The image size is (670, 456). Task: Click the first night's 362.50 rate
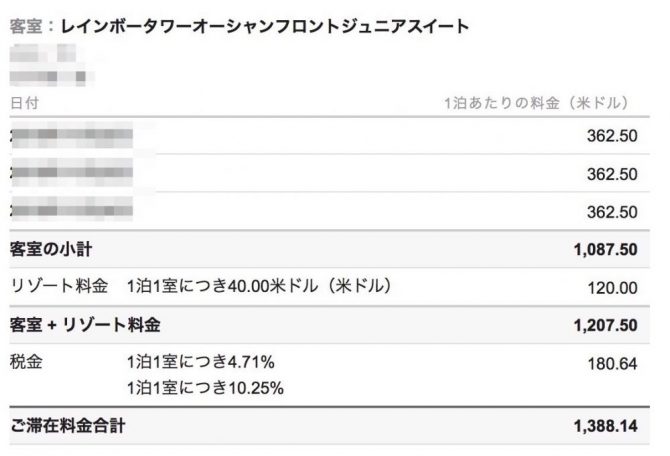pos(611,136)
